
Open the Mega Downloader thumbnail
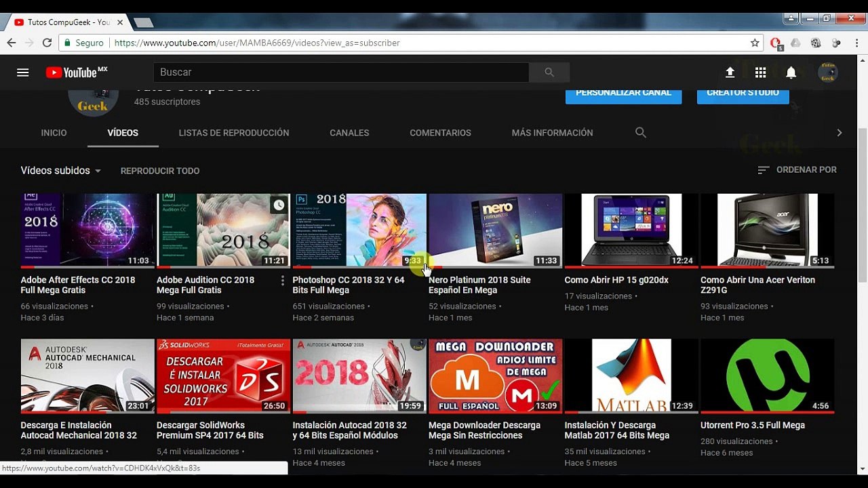[495, 376]
